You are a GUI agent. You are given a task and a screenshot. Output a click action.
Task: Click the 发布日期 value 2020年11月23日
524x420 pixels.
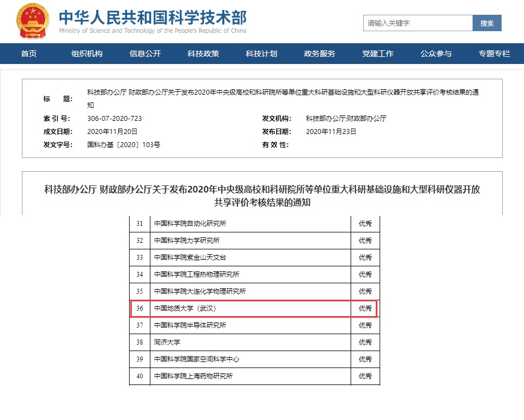[x=331, y=131]
